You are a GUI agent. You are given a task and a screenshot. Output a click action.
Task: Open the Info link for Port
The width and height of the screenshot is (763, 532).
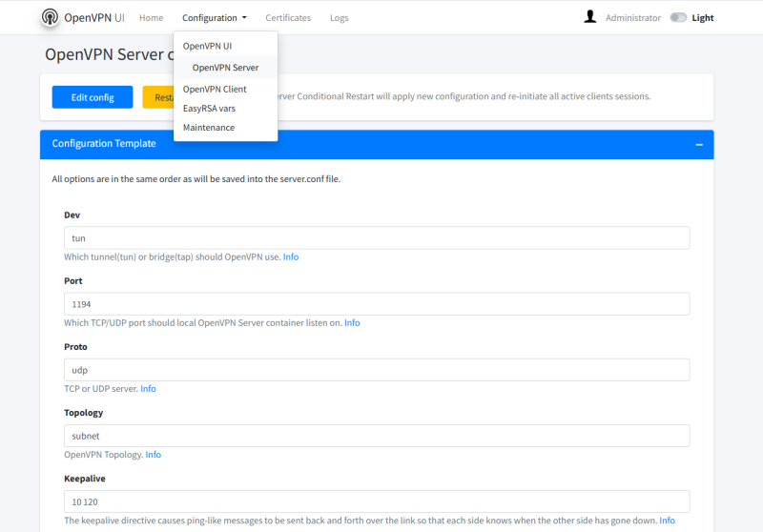coord(352,323)
